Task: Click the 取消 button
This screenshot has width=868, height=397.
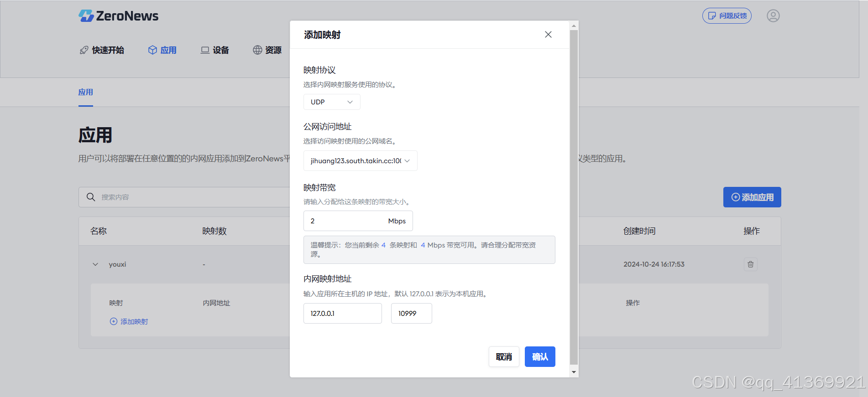Action: [x=504, y=357]
